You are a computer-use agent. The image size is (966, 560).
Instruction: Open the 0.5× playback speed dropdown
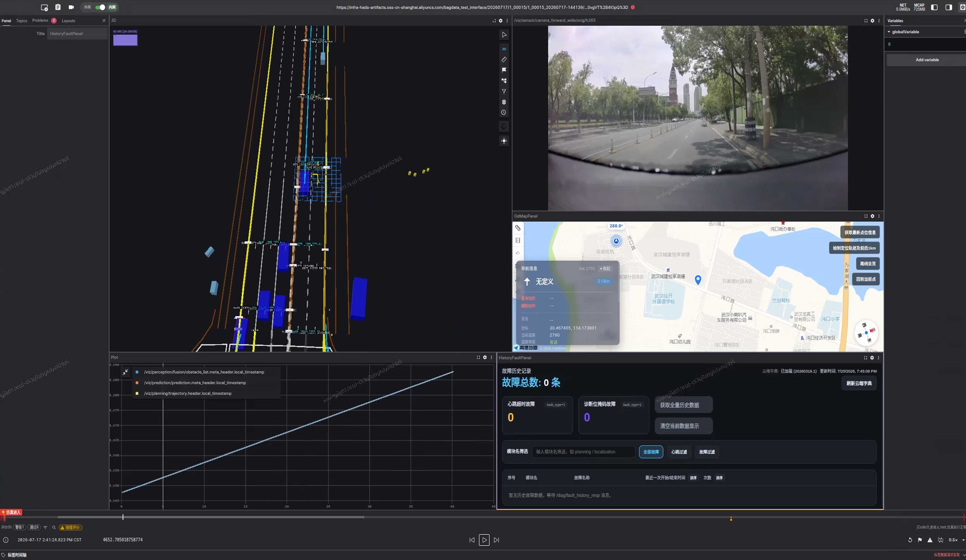(956, 540)
